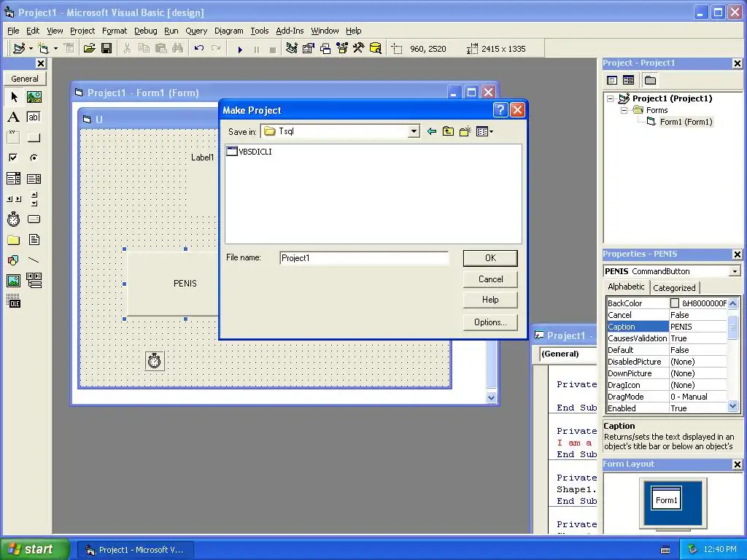Select the Data control tool in the toolbox
747x560 pixels.
click(x=34, y=281)
